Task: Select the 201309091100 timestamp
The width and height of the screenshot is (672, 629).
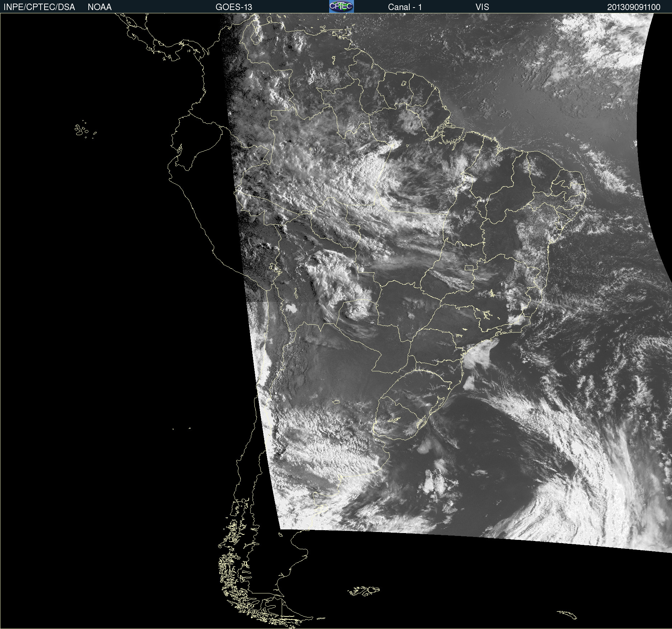Action: 634,7
